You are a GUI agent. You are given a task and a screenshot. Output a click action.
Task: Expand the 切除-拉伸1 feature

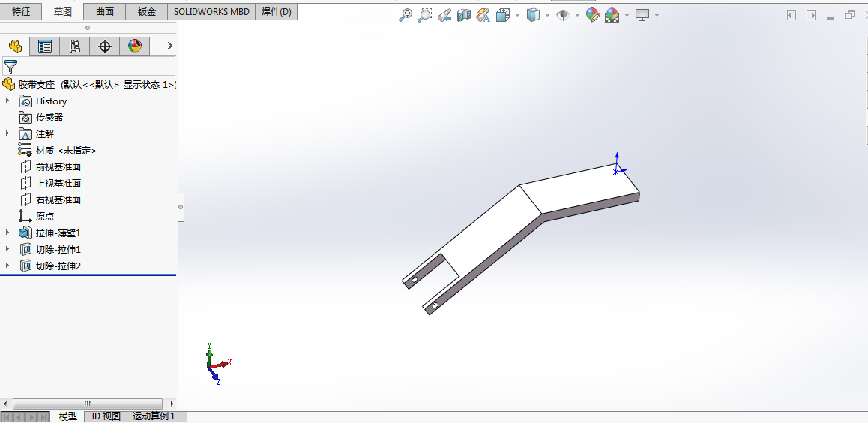pos(7,249)
